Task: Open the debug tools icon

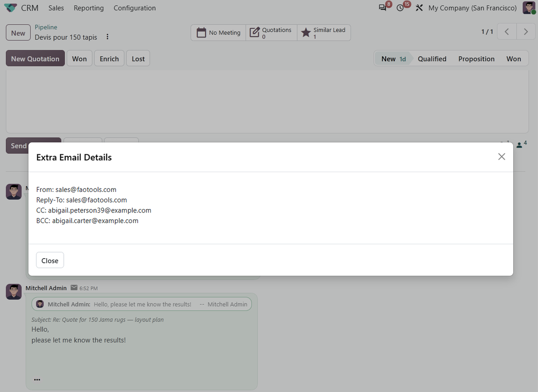Action: click(419, 8)
